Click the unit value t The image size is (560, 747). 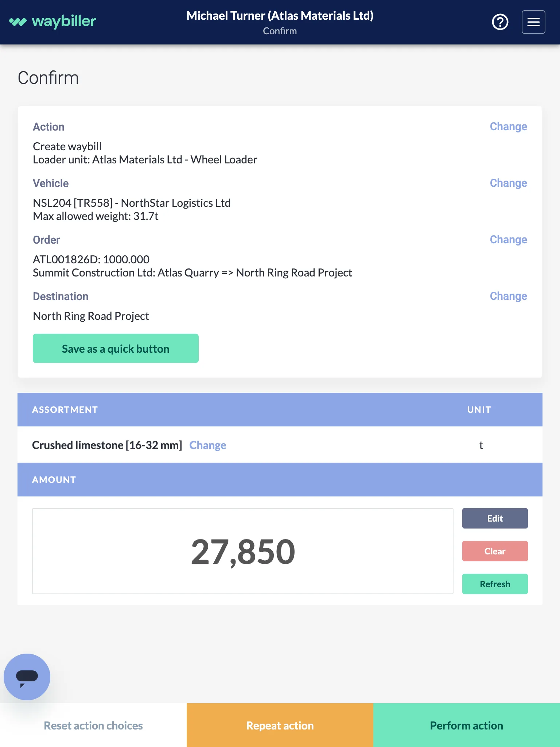point(481,445)
